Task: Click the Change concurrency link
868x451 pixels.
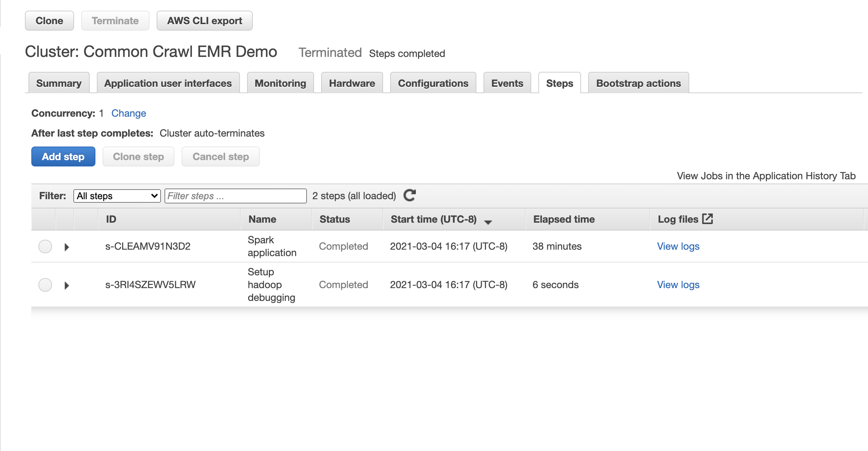Action: 129,113
